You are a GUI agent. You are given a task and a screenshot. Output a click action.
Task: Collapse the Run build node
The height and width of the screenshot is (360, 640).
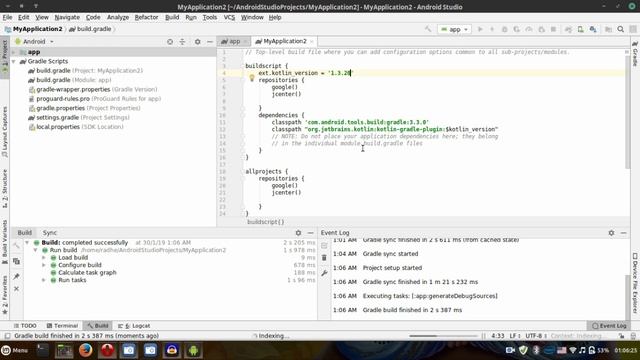tap(36, 250)
